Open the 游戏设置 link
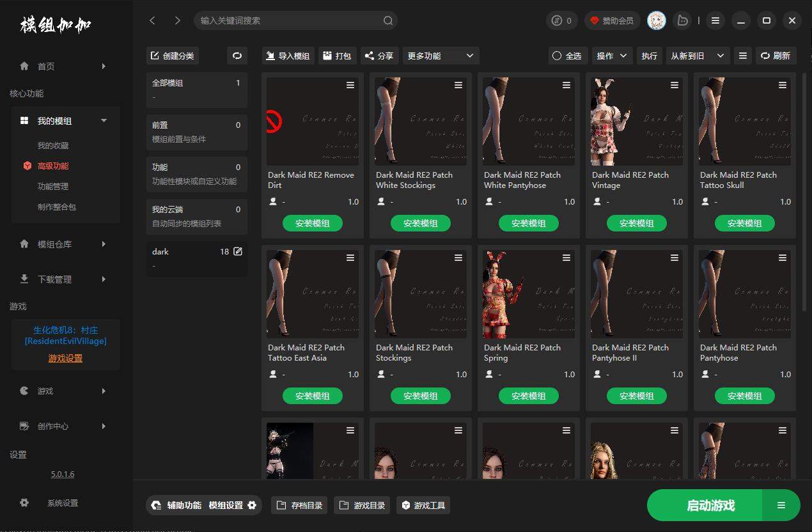Screen dimensions: 812x532 click(x=65, y=358)
